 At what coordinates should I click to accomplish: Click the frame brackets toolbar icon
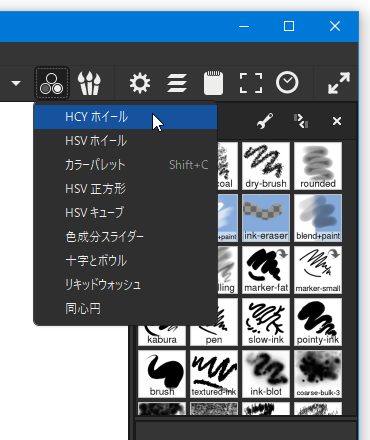[x=251, y=83]
